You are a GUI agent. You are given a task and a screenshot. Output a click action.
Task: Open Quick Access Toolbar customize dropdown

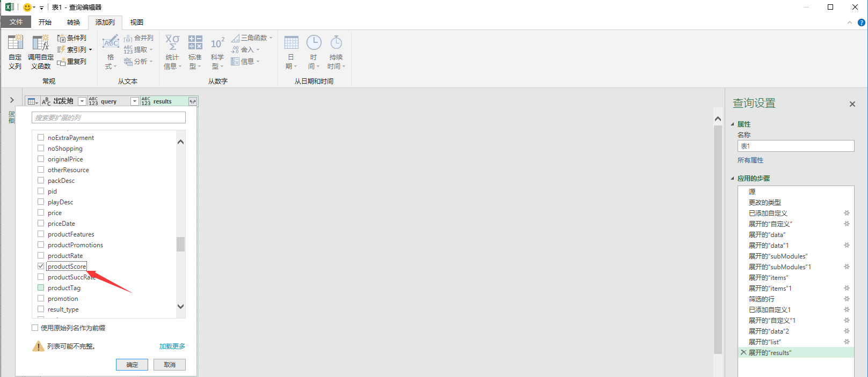(41, 8)
